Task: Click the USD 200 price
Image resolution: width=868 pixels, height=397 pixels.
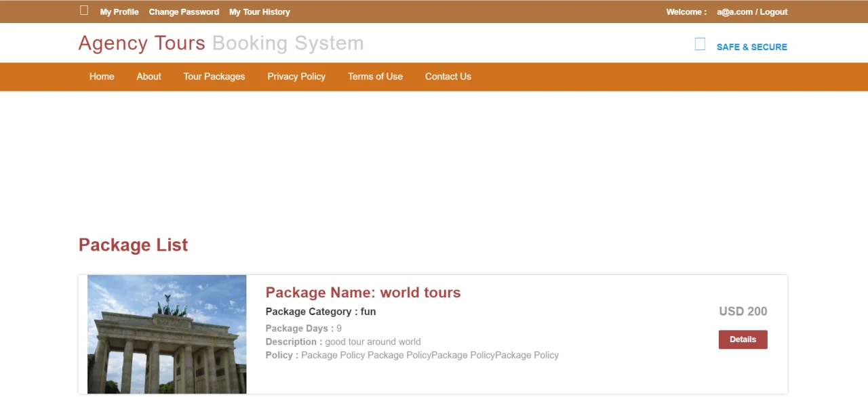Action: click(x=743, y=312)
